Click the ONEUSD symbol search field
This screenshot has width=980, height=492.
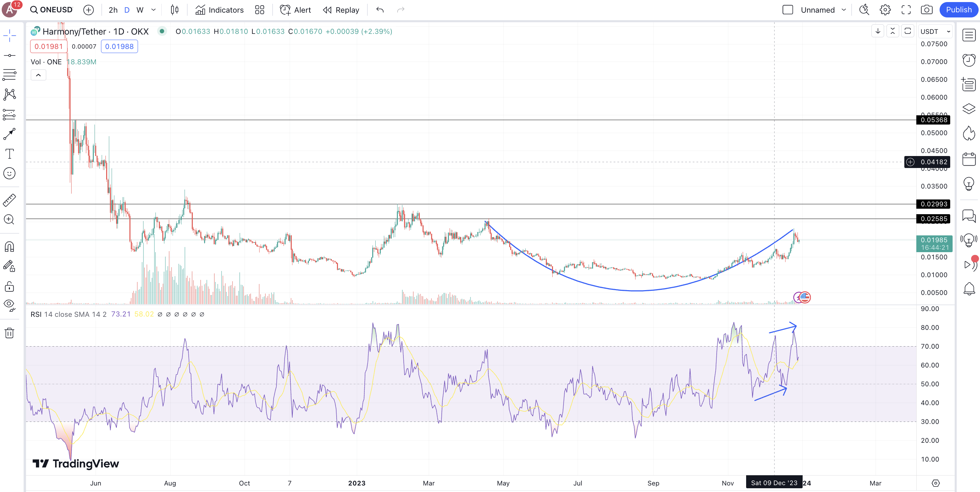point(52,10)
